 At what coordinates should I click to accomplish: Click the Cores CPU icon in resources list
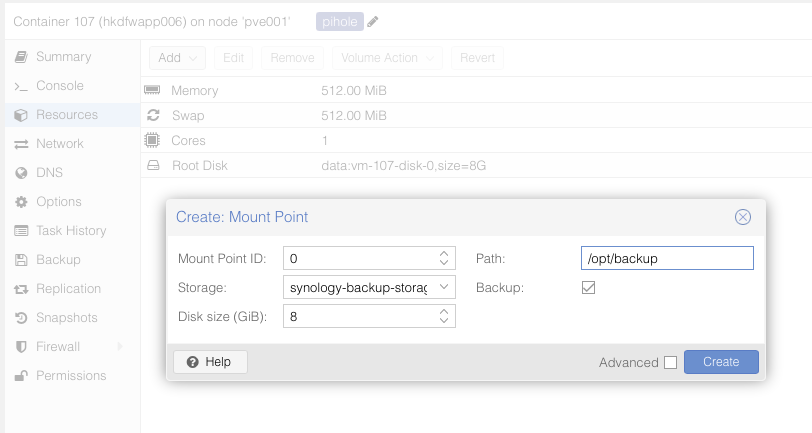152,140
